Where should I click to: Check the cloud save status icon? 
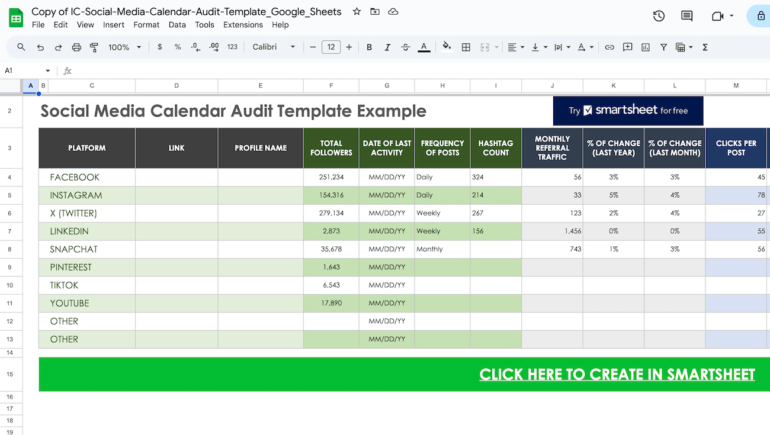tap(393, 11)
